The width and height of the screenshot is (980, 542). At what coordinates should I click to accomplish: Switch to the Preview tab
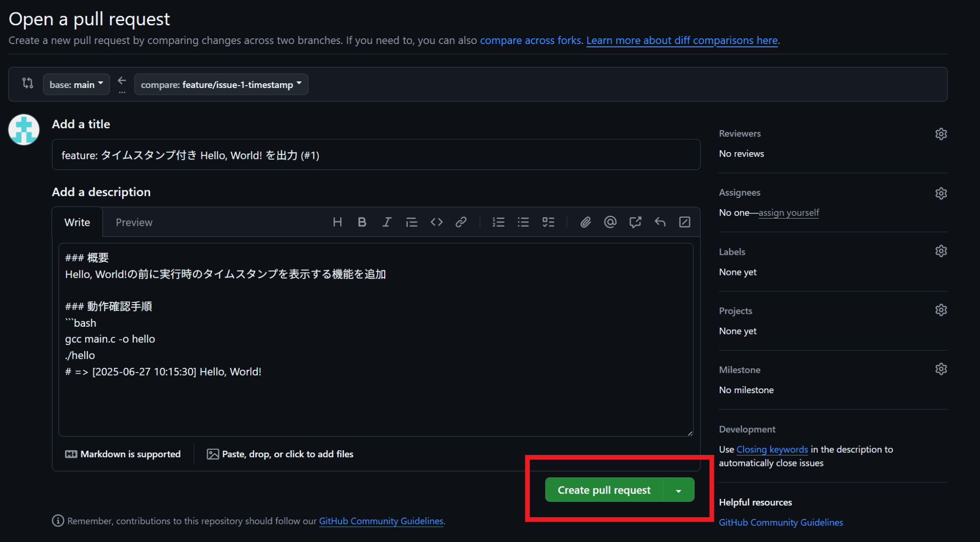[x=134, y=222]
